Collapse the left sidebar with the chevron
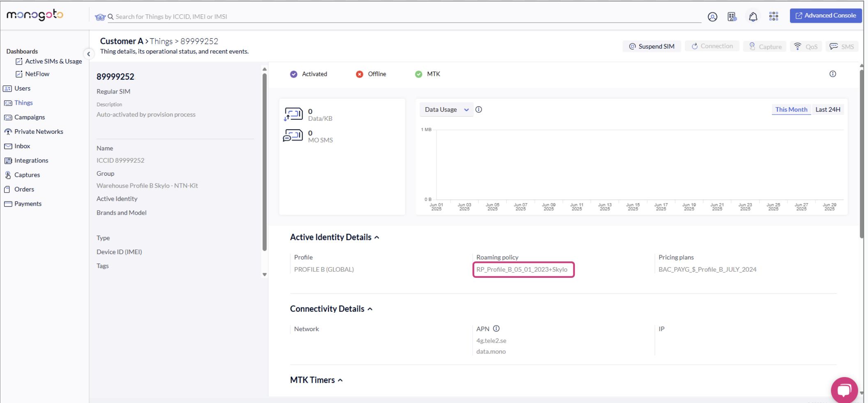The image size is (868, 403). click(89, 54)
